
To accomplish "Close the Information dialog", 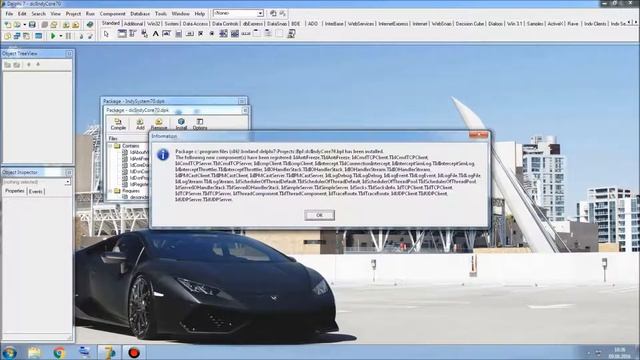I will (478, 135).
